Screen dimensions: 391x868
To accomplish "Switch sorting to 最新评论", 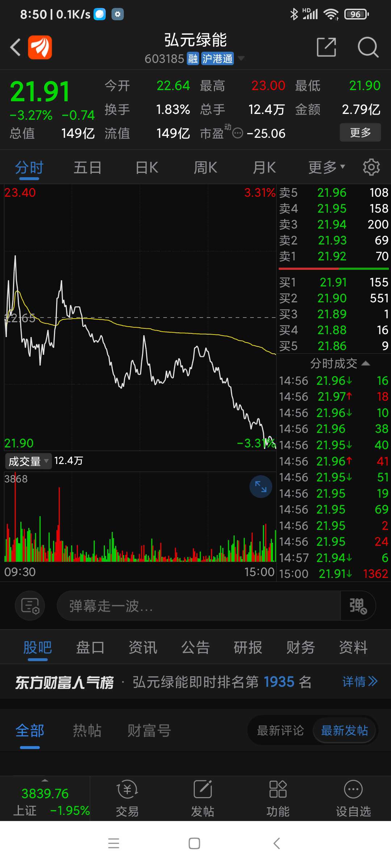I will [x=281, y=731].
